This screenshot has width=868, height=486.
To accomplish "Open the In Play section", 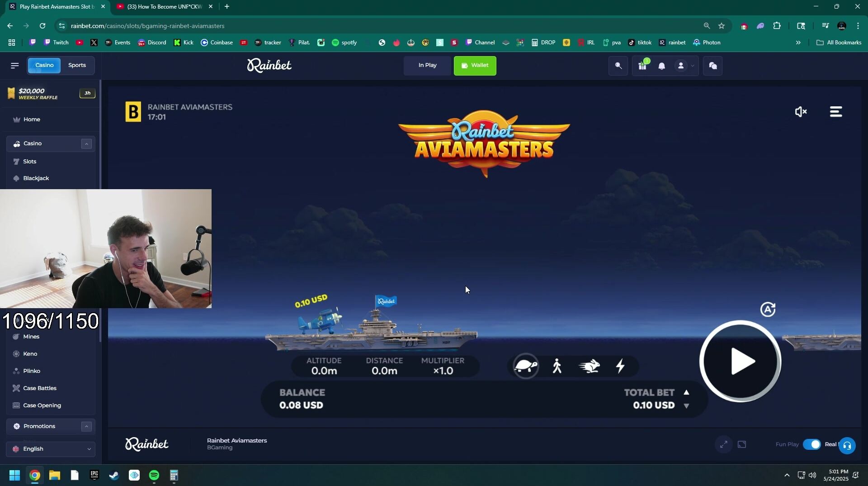I will pos(427,66).
